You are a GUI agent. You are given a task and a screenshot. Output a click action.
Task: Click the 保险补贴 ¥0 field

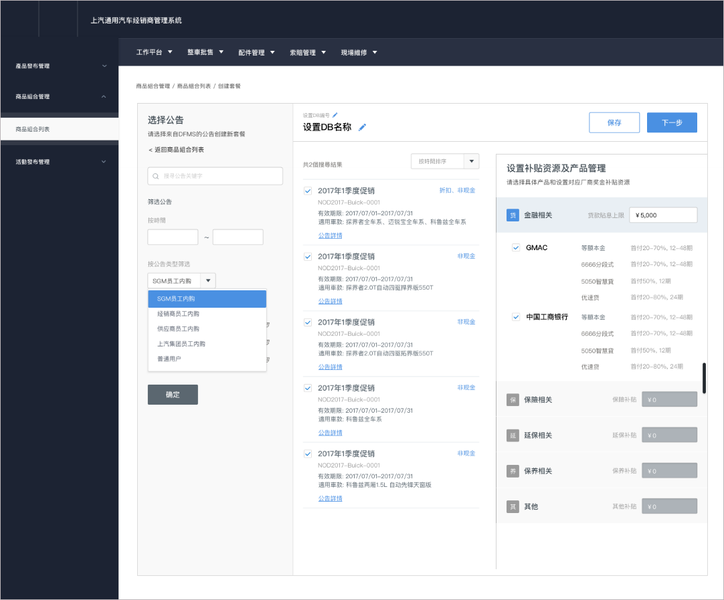click(x=670, y=400)
